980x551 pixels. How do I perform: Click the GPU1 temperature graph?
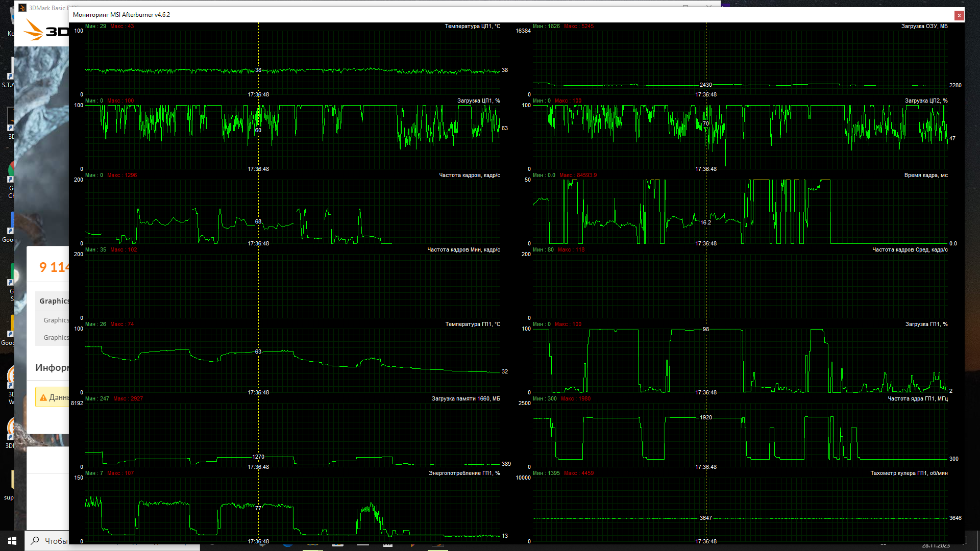coord(292,360)
